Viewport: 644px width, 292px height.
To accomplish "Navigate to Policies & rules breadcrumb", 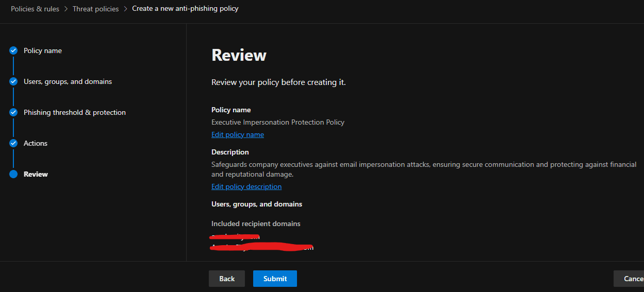I will (x=35, y=9).
